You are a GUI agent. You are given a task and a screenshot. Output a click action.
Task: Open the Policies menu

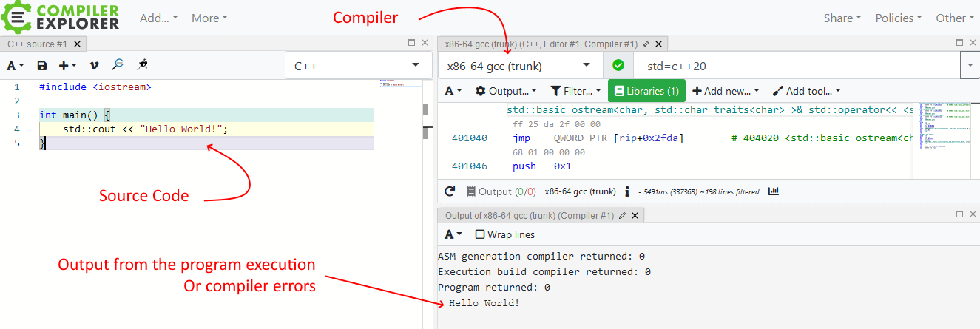click(x=899, y=18)
